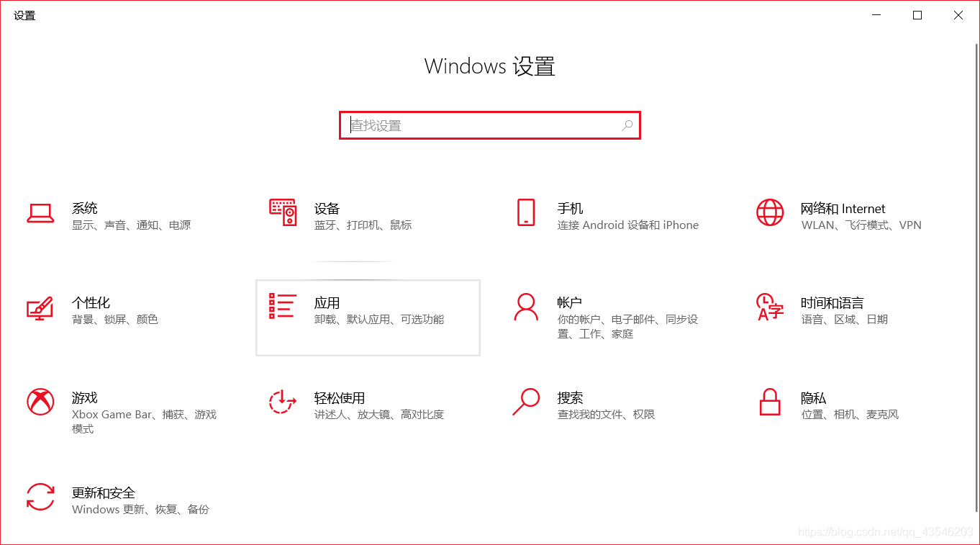Open the 隐私 padlock icon
Screen dimensions: 980x545
click(x=770, y=402)
